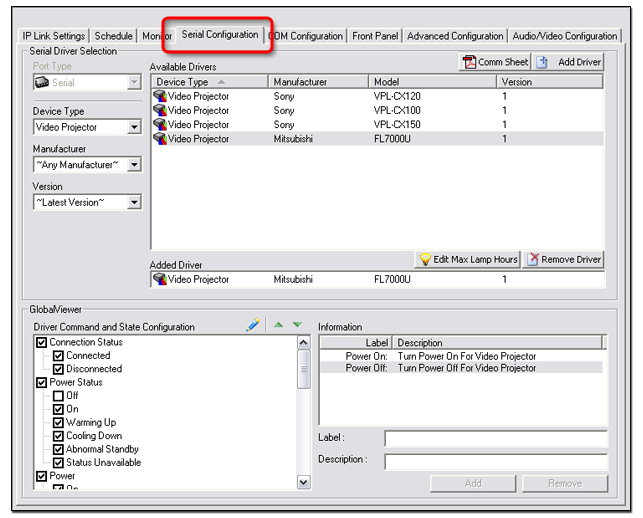
Task: Uncheck the Warming Up checkbox
Action: (x=58, y=422)
